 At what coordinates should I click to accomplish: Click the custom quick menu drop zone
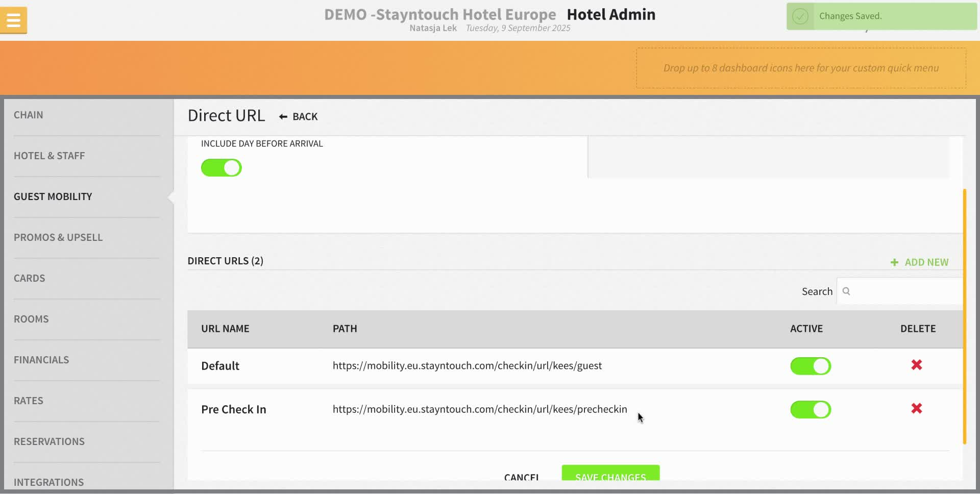pyautogui.click(x=801, y=68)
